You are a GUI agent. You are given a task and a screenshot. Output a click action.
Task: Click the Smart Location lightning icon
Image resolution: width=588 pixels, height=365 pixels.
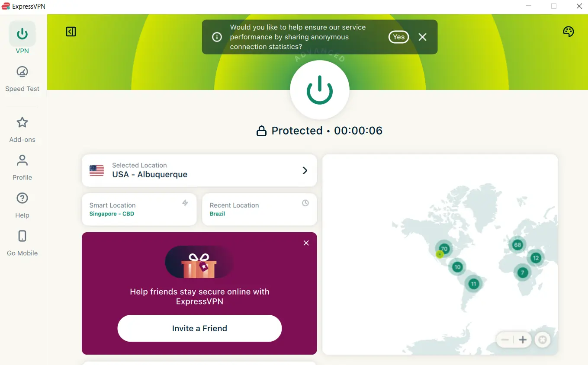(x=185, y=203)
